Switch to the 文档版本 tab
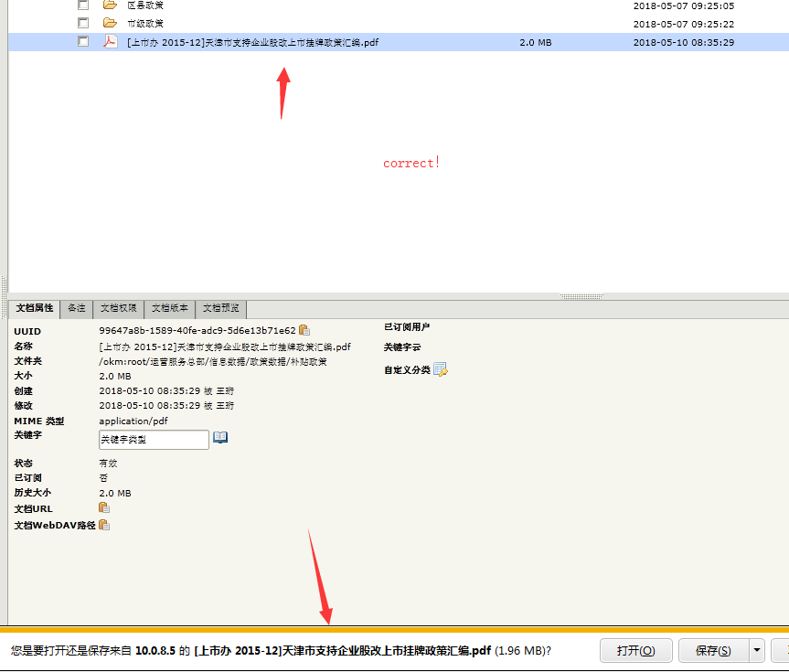This screenshot has height=672, width=789. tap(169, 309)
